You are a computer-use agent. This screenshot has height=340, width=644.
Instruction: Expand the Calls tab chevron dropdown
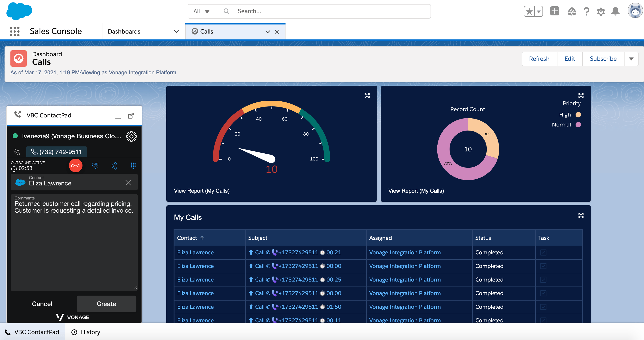pyautogui.click(x=267, y=31)
